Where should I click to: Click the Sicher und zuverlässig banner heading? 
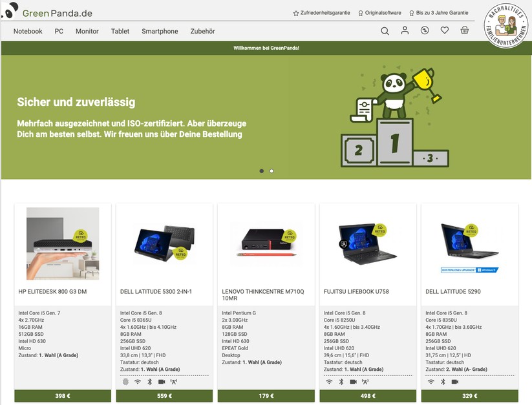tap(76, 101)
